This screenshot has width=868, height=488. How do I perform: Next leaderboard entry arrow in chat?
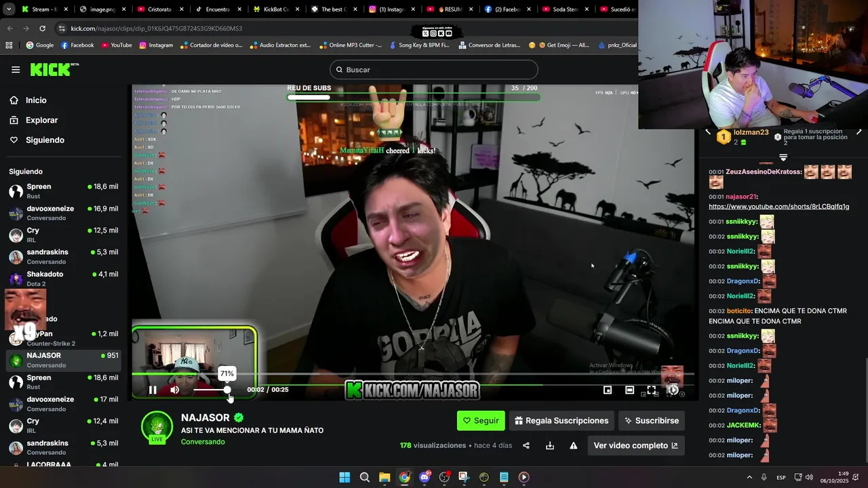coord(859,132)
